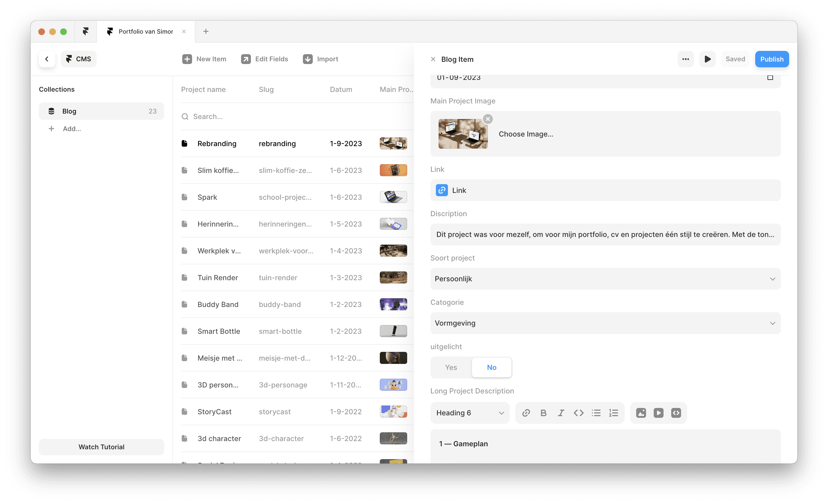
Task: Add a numbered list
Action: [613, 413]
